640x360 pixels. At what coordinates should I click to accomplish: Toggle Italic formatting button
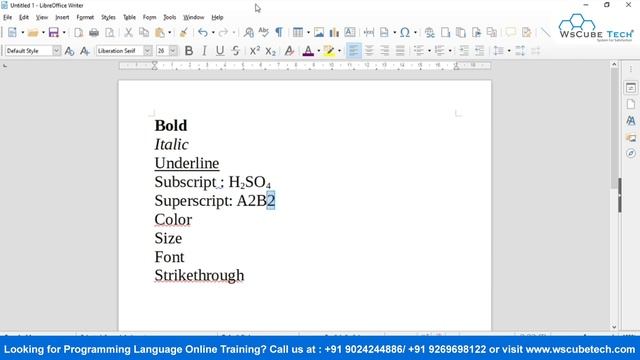click(204, 51)
